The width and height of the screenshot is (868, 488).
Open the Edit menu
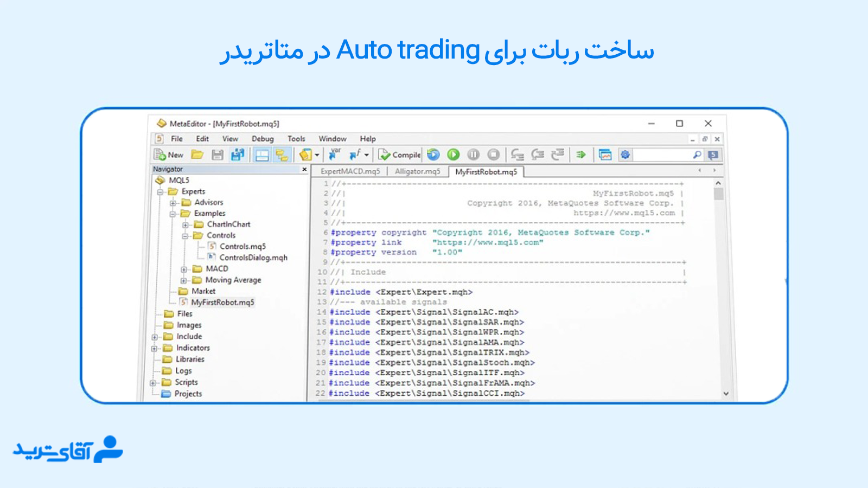click(x=202, y=139)
